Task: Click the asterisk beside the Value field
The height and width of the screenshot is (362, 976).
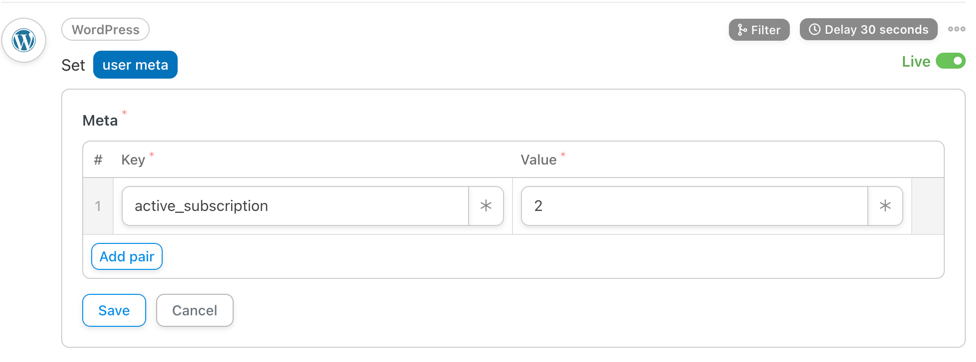Action: (885, 206)
